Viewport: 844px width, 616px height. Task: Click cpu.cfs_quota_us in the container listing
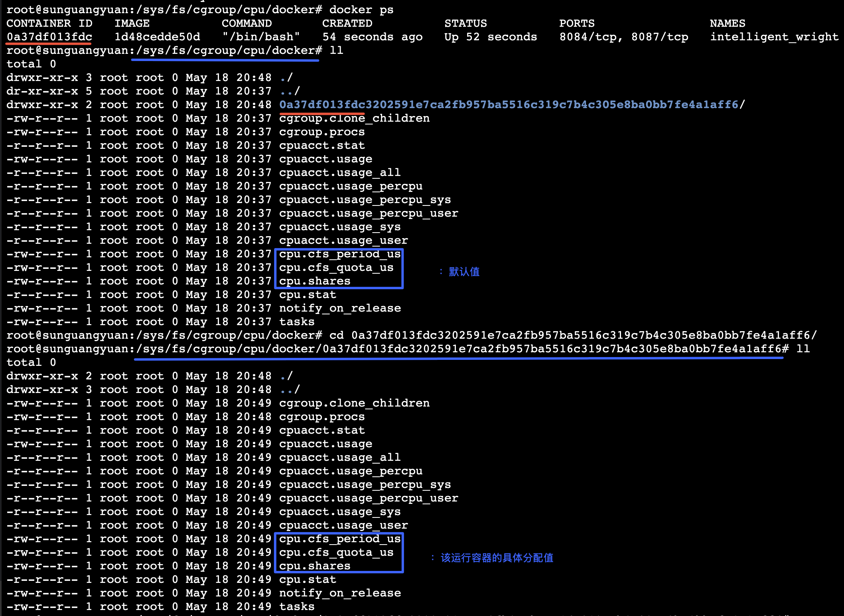[x=336, y=553]
